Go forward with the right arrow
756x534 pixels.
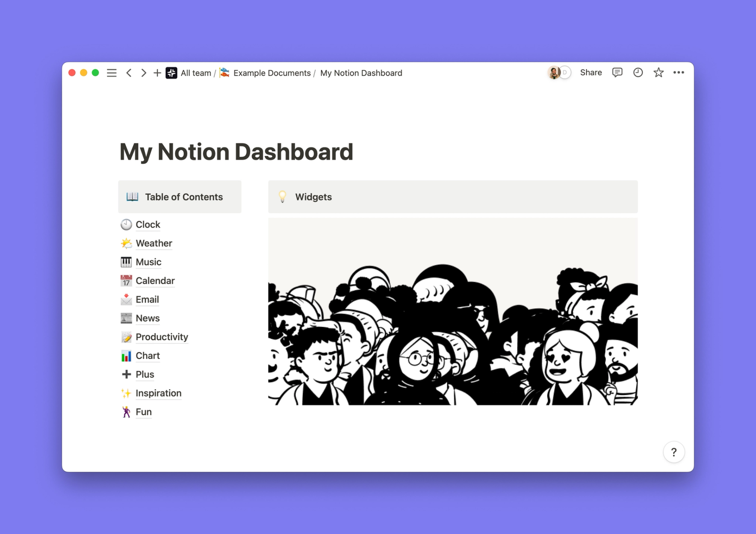pos(143,73)
